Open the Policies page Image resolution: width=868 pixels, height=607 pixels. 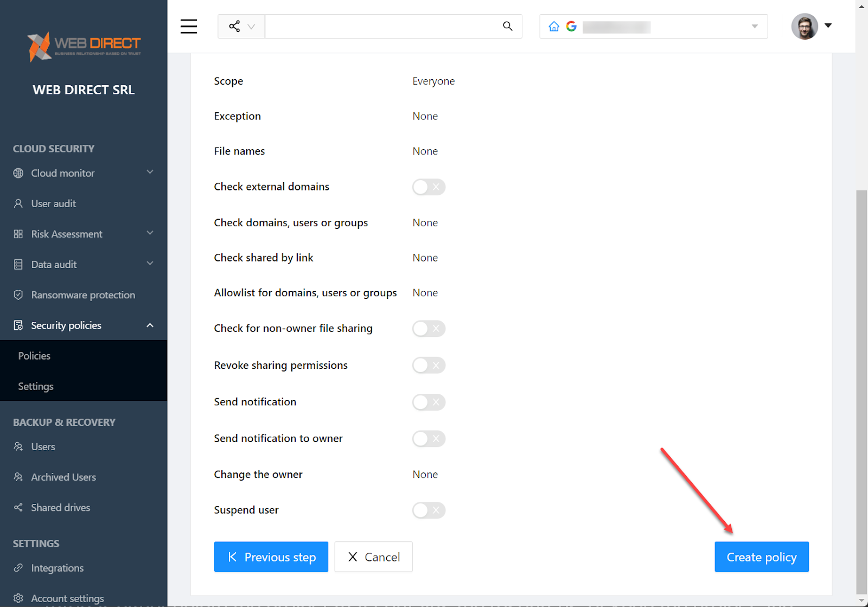click(x=34, y=356)
